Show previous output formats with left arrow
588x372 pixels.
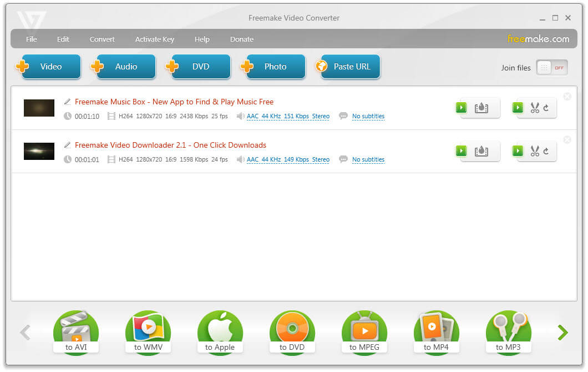[x=25, y=332]
